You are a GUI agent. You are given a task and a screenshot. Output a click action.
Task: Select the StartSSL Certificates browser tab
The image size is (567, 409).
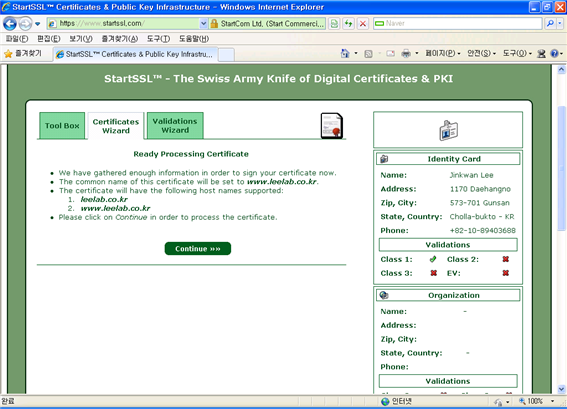point(135,54)
